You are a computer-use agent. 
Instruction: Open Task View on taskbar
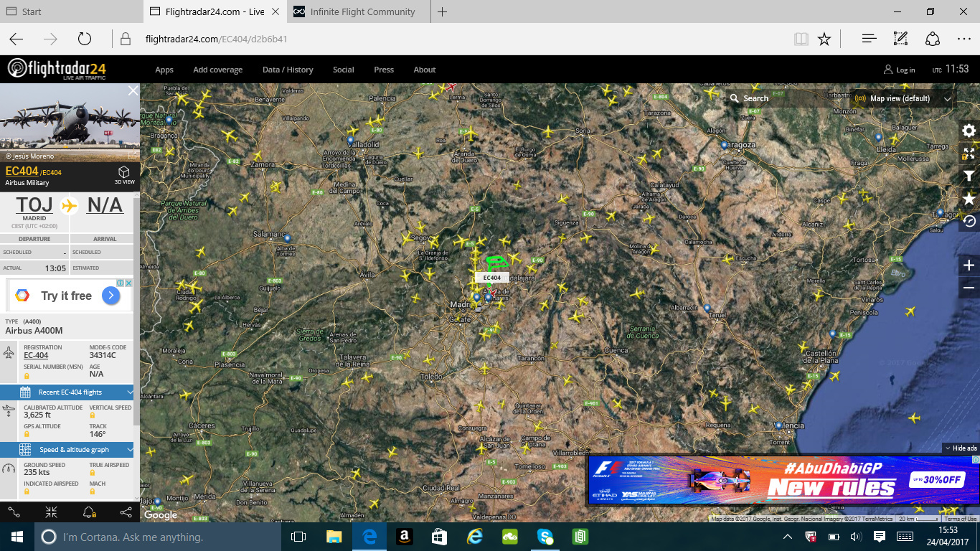coord(298,537)
